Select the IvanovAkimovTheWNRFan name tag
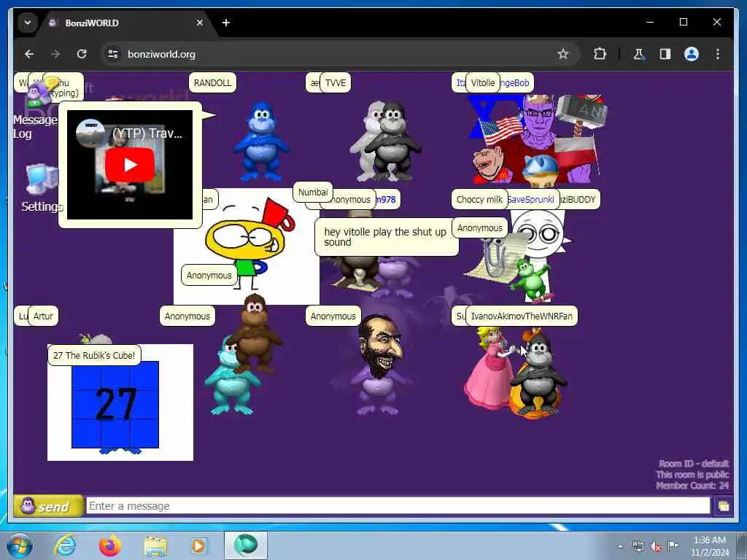 [522, 316]
